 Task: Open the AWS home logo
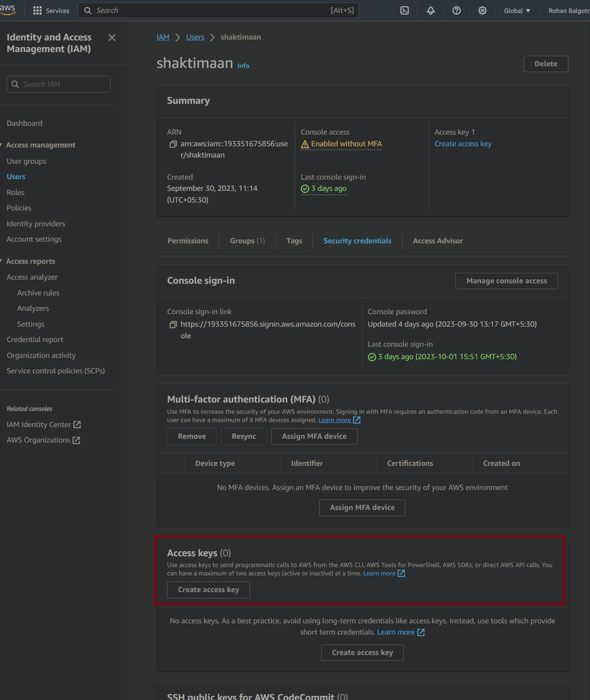(7, 10)
